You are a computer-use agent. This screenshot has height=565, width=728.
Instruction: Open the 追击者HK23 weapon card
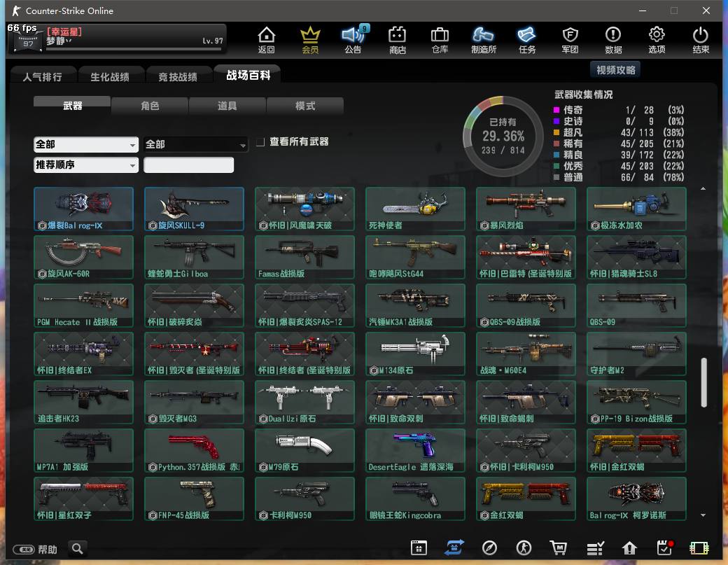[83, 402]
